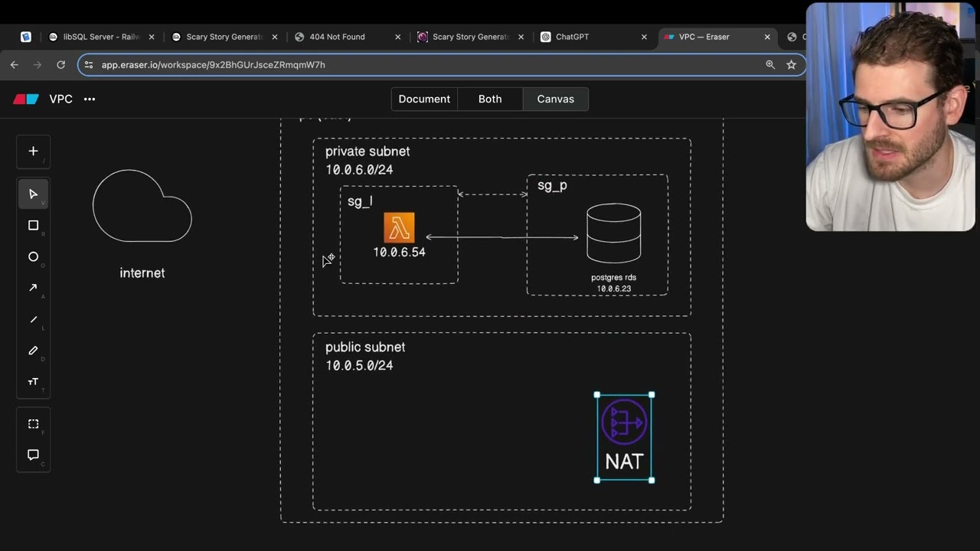Select the Frame tool
This screenshot has width=980, height=551.
coord(33,424)
